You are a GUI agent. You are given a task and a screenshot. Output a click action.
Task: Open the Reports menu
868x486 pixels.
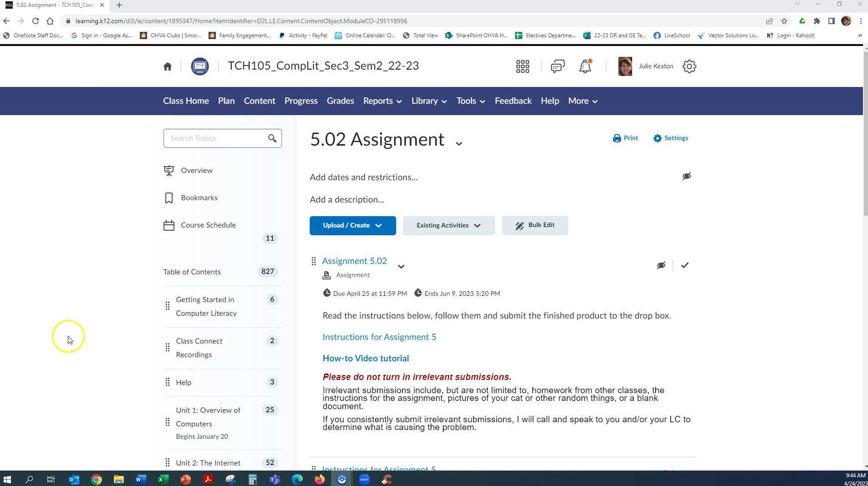pyautogui.click(x=382, y=101)
